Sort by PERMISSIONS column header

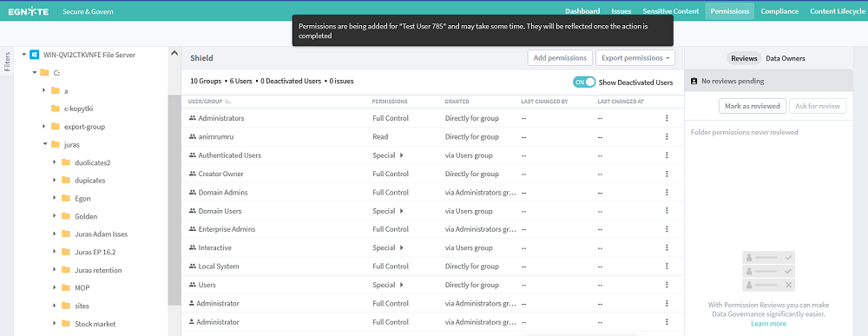pyautogui.click(x=389, y=102)
